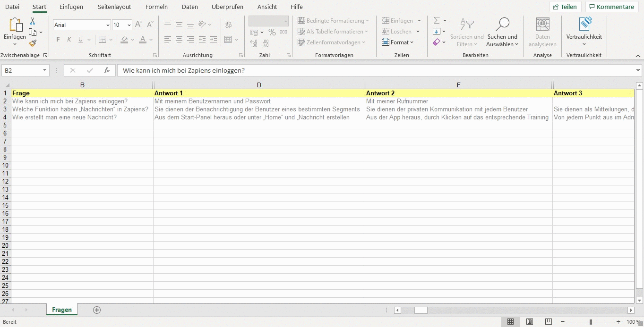Open Suchen und Auswählen menu
644x327 pixels.
502,33
